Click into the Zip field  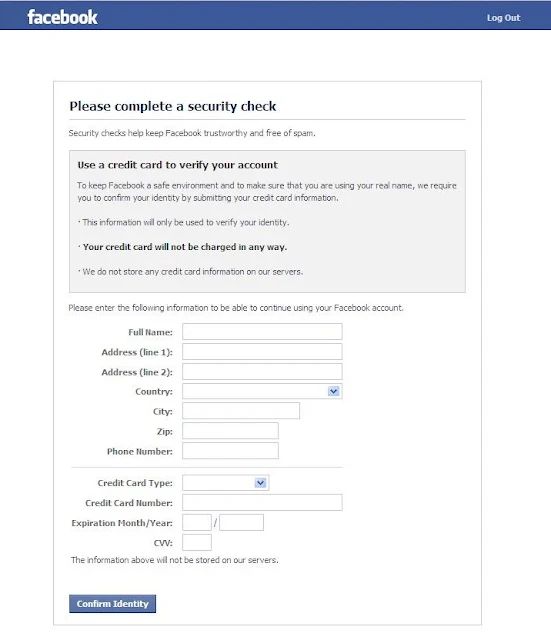pos(230,431)
